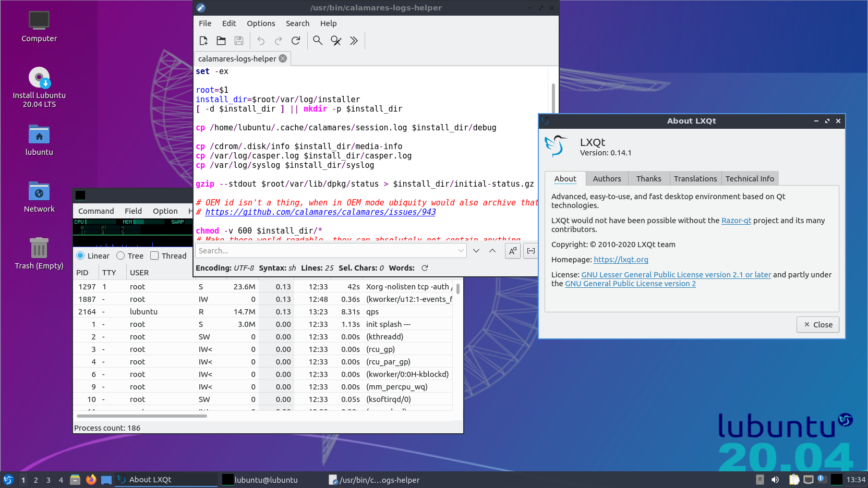
Task: Open the Options menu in FeatherPad
Action: 261,23
